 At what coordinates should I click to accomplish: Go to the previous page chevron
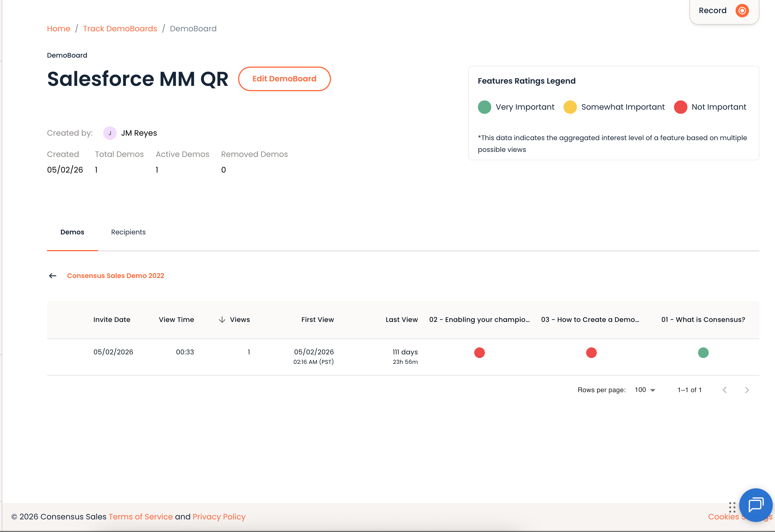pyautogui.click(x=725, y=390)
